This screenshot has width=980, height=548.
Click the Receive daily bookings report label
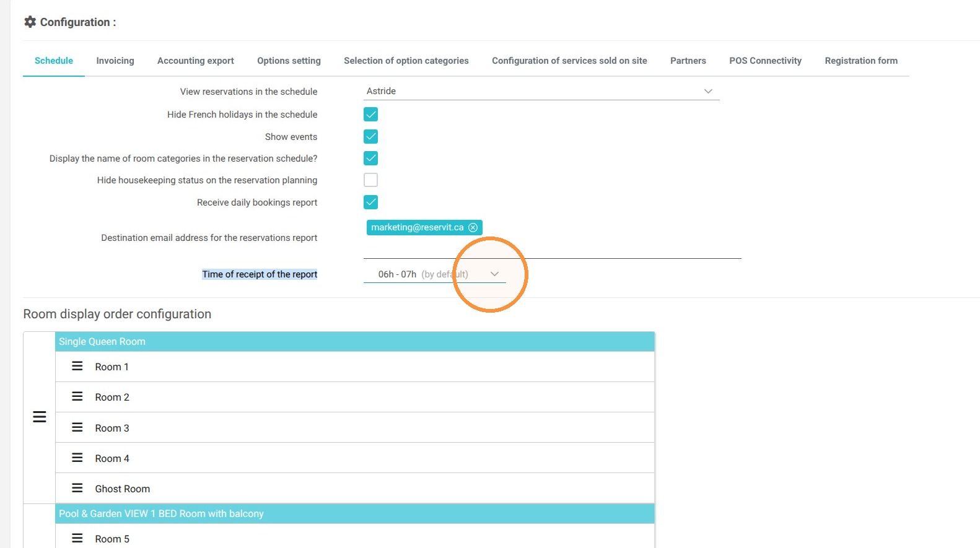257,202
